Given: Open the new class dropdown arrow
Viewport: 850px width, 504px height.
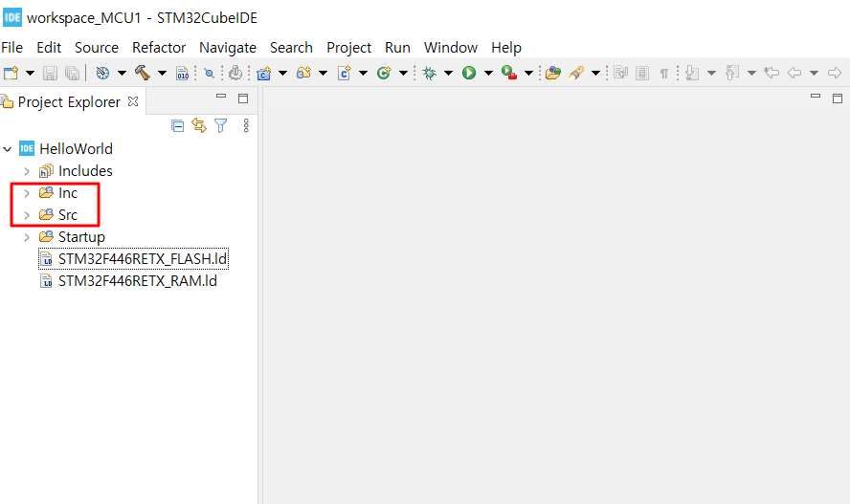Looking at the screenshot, I should [x=403, y=73].
